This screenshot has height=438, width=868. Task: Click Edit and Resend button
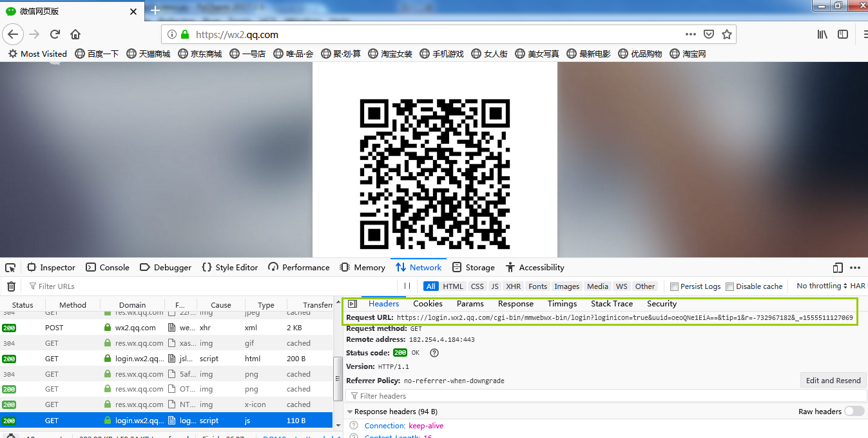(833, 381)
